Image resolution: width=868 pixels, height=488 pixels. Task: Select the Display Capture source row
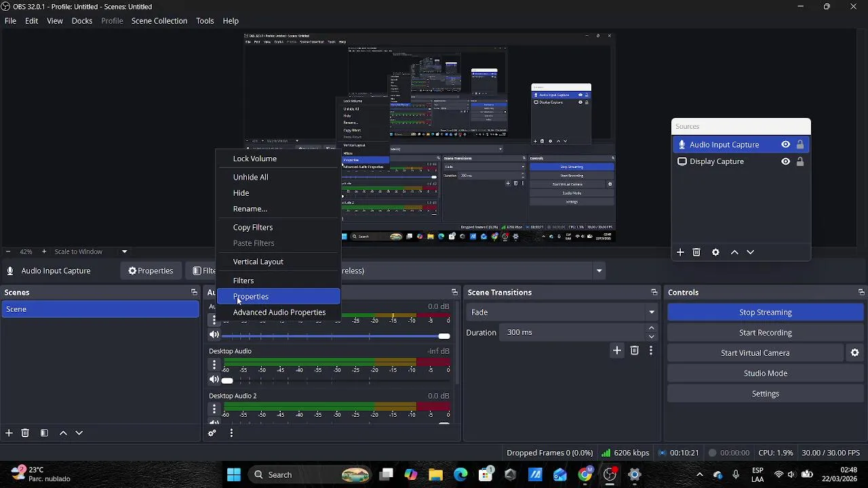pyautogui.click(x=741, y=161)
